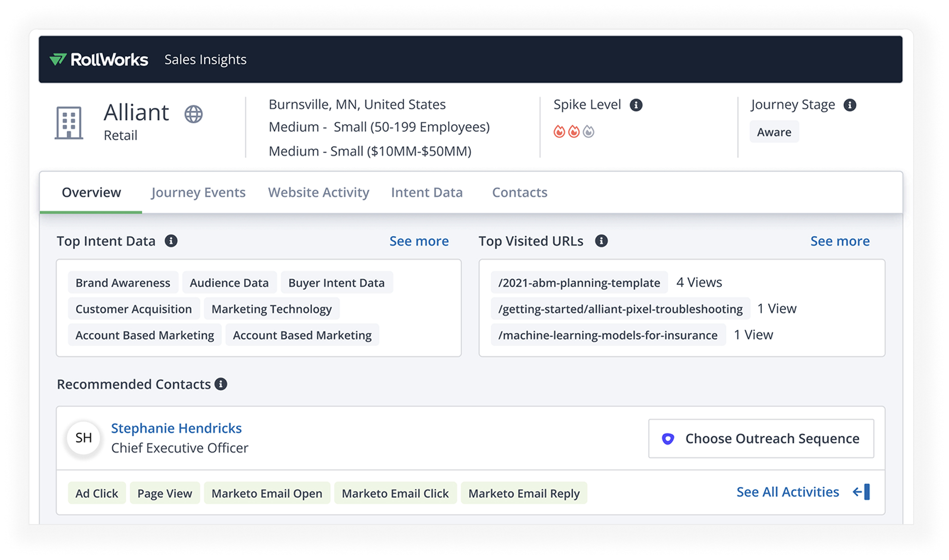949x560 pixels.
Task: Switch to the Intent Data tab
Action: click(427, 192)
